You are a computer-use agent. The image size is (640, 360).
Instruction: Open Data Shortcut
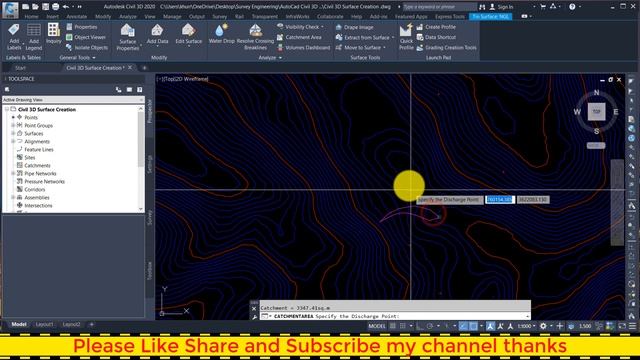pyautogui.click(x=436, y=37)
